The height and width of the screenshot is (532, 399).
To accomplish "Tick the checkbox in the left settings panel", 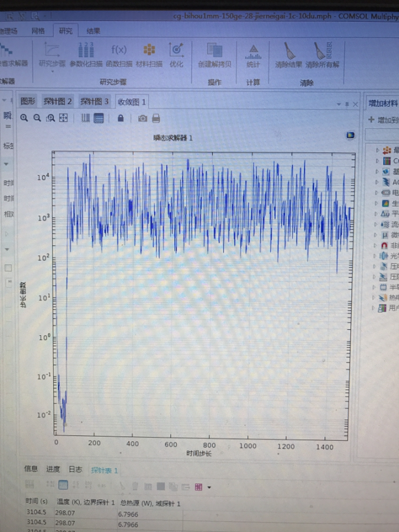I will pyautogui.click(x=8, y=268).
